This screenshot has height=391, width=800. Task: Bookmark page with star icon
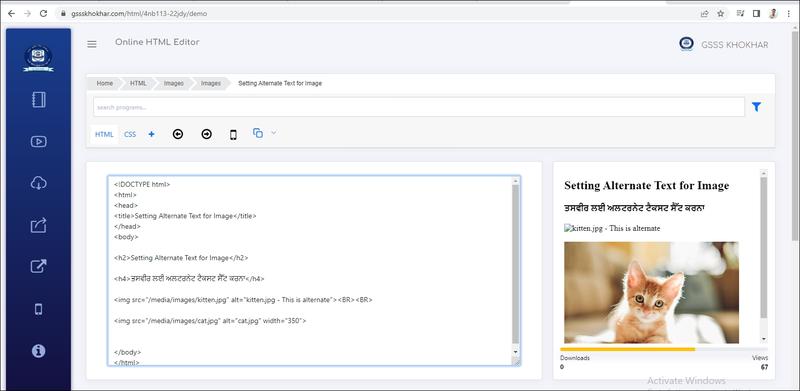point(720,14)
